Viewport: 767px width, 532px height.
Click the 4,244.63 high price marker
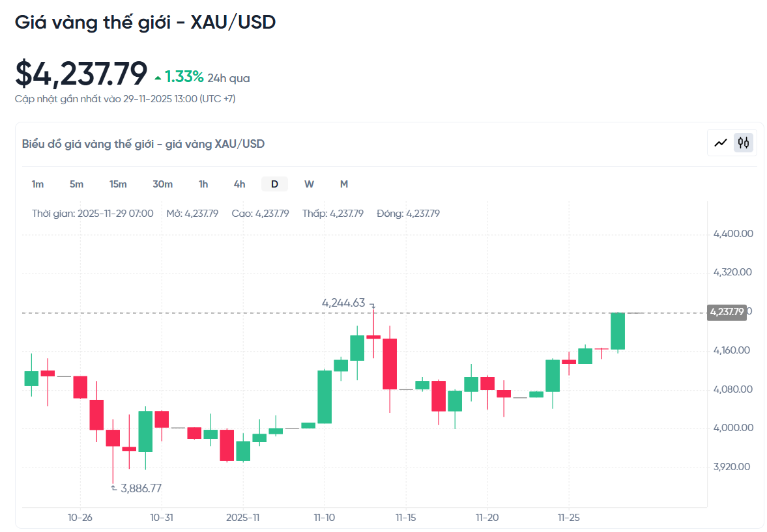(x=343, y=303)
